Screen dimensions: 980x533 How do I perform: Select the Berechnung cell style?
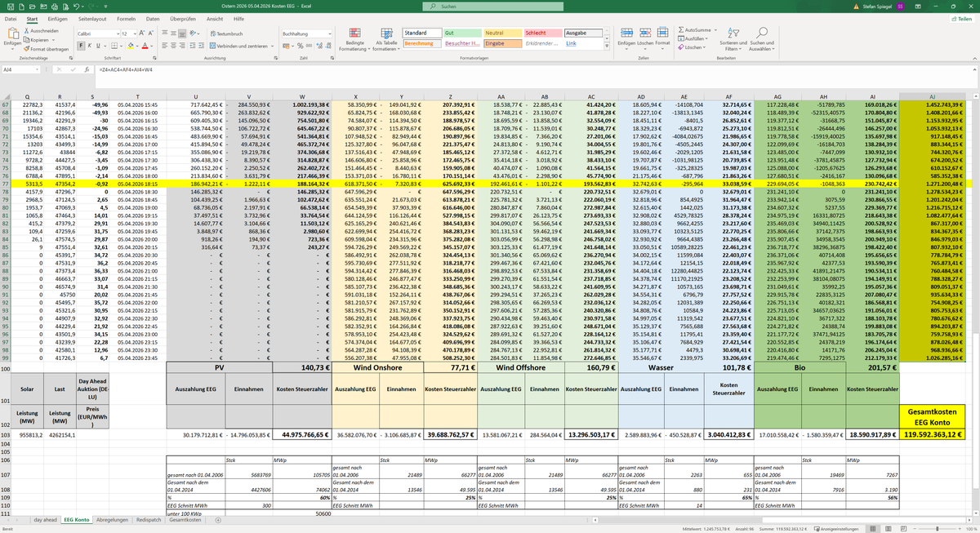coord(423,42)
